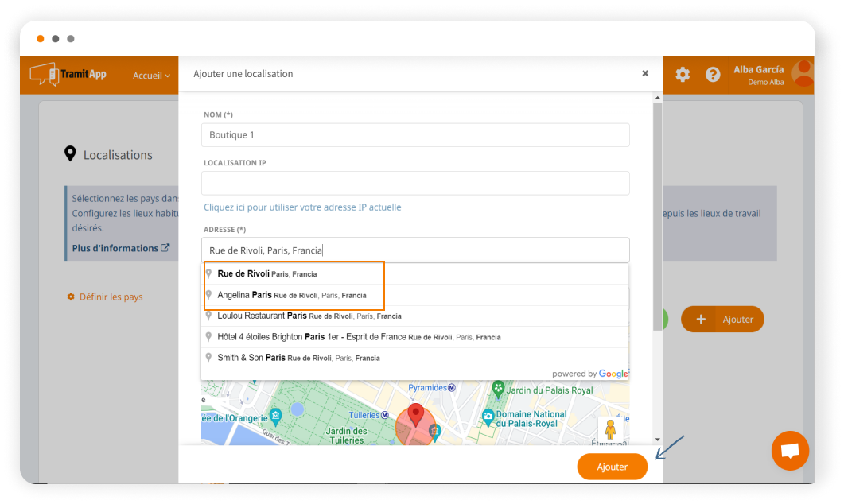Open settings gear icon in header
Viewport: 844px width, 504px height.
coord(683,75)
